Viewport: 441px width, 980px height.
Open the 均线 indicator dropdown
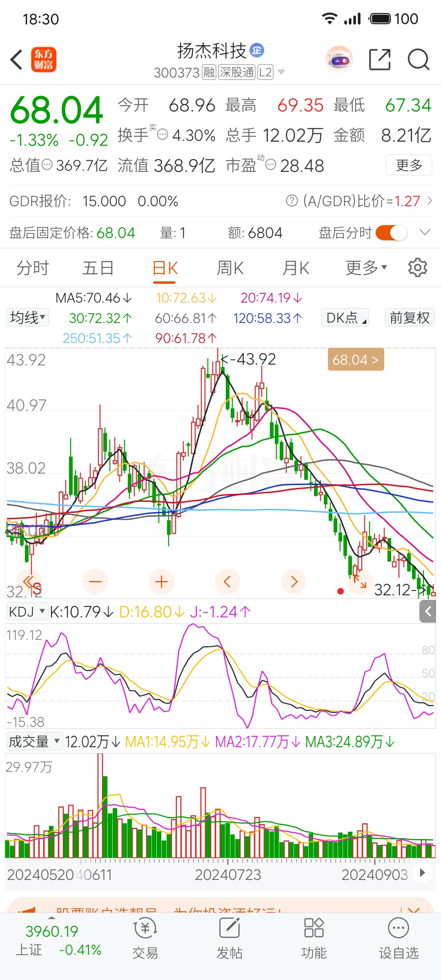pyautogui.click(x=28, y=317)
